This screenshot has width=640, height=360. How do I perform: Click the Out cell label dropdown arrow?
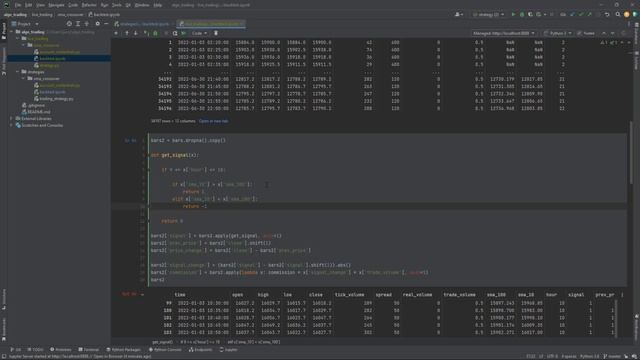tap(142, 294)
